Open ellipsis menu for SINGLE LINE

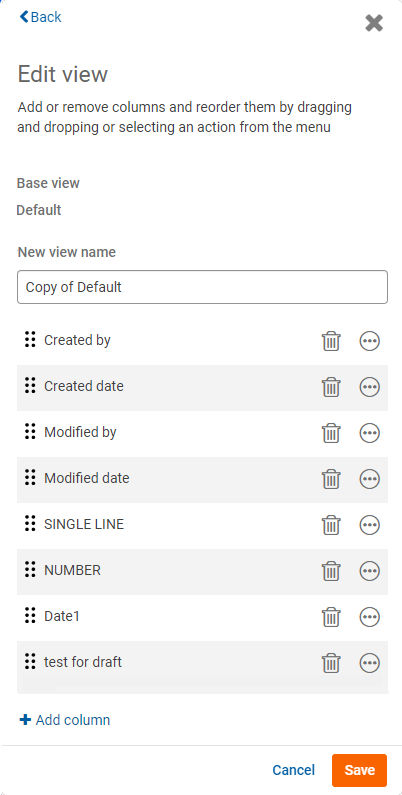coord(370,525)
